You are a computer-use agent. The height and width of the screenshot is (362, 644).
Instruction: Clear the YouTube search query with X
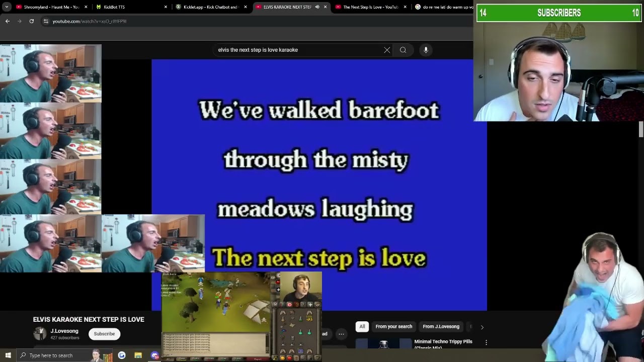387,50
